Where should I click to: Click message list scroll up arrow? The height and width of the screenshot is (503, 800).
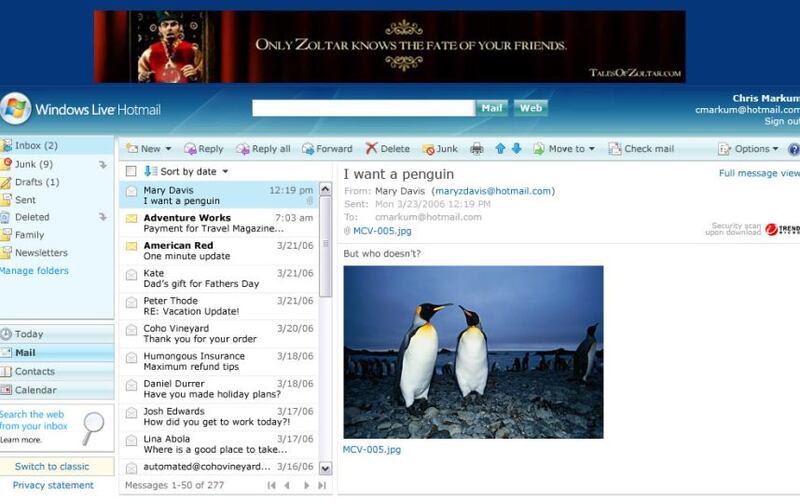[325, 189]
